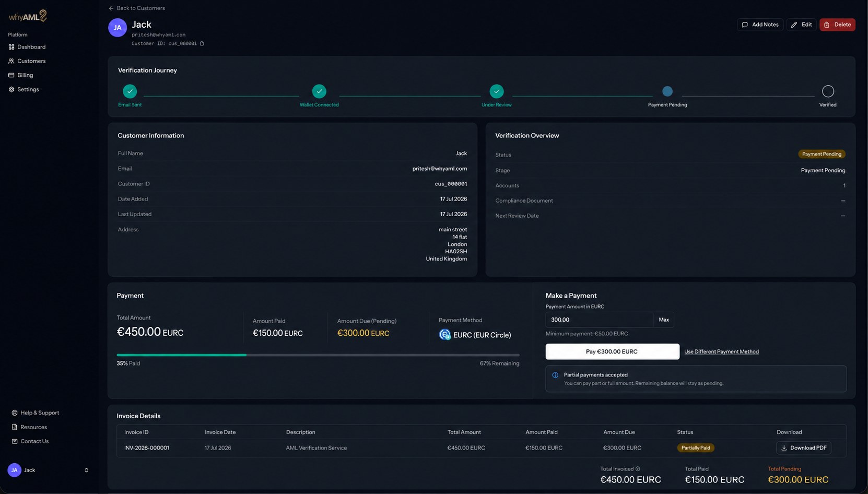Expand the Jack account switcher chevron
The width and height of the screenshot is (868, 494).
pos(86,470)
